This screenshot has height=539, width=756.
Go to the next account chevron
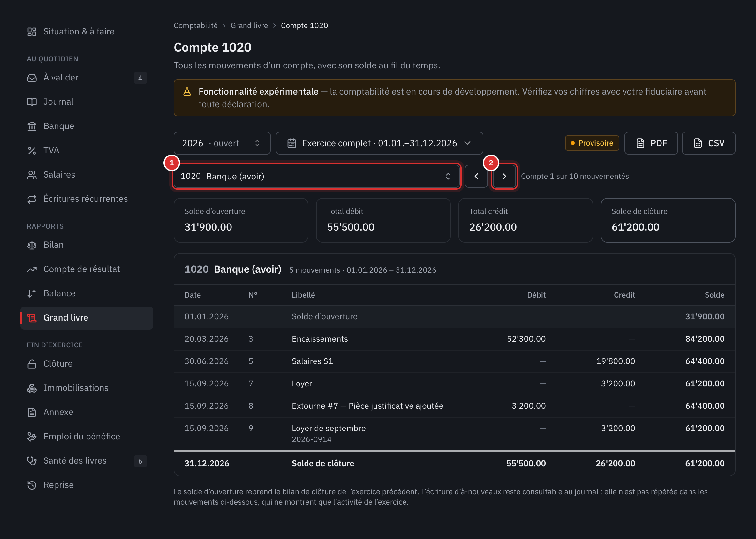[504, 176]
